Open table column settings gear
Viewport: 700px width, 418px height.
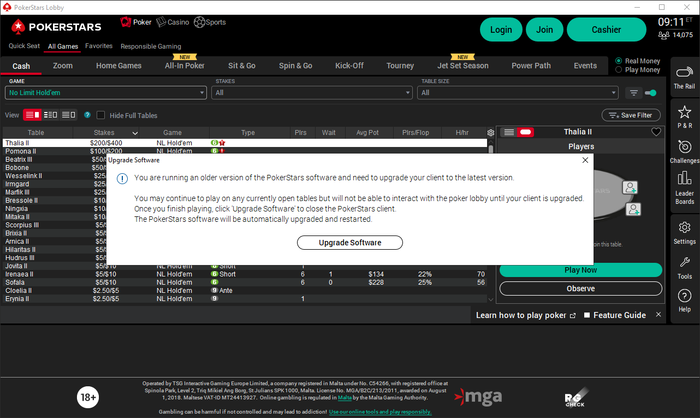click(490, 133)
